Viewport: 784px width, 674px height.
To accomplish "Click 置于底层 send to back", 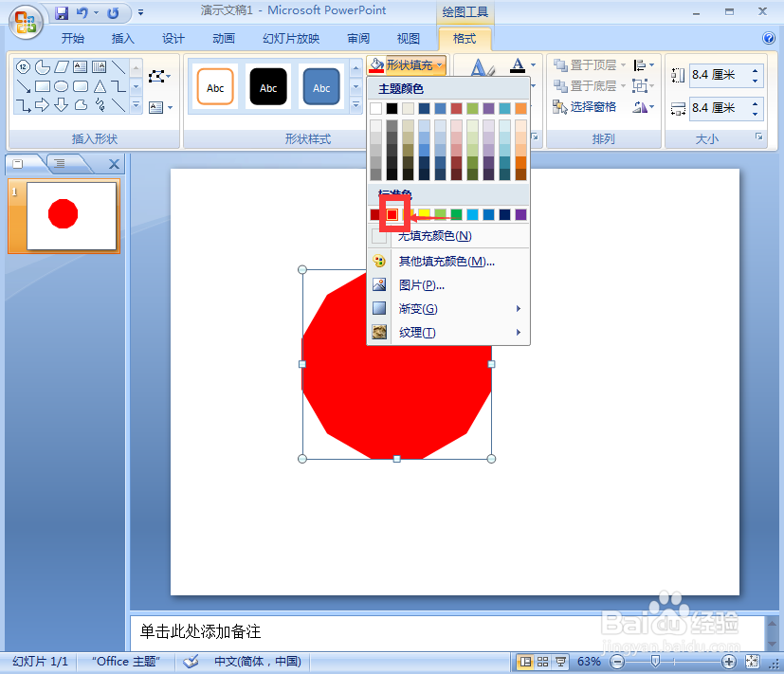I will tap(587, 86).
